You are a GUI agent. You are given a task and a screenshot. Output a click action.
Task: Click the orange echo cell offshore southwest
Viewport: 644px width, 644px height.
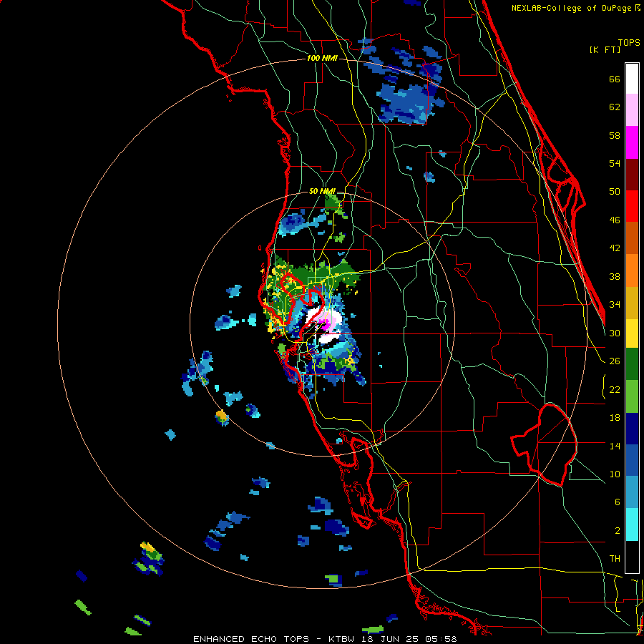tap(222, 416)
